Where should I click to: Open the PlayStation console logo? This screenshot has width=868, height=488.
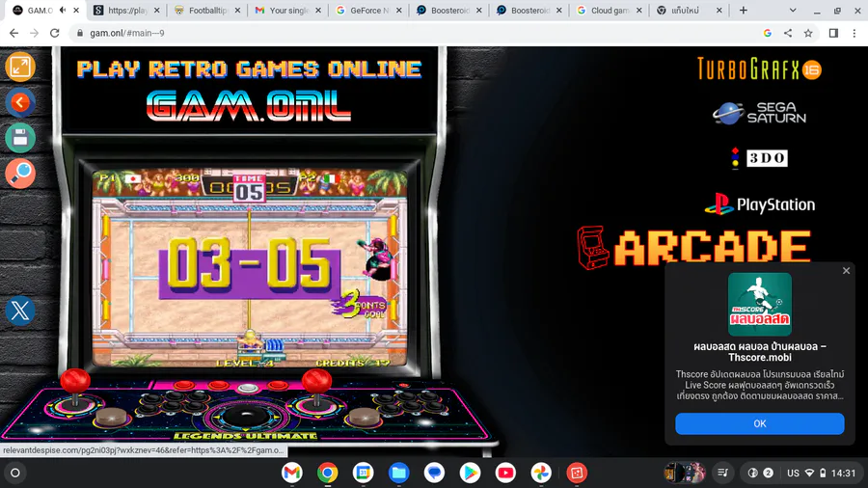[759, 204]
